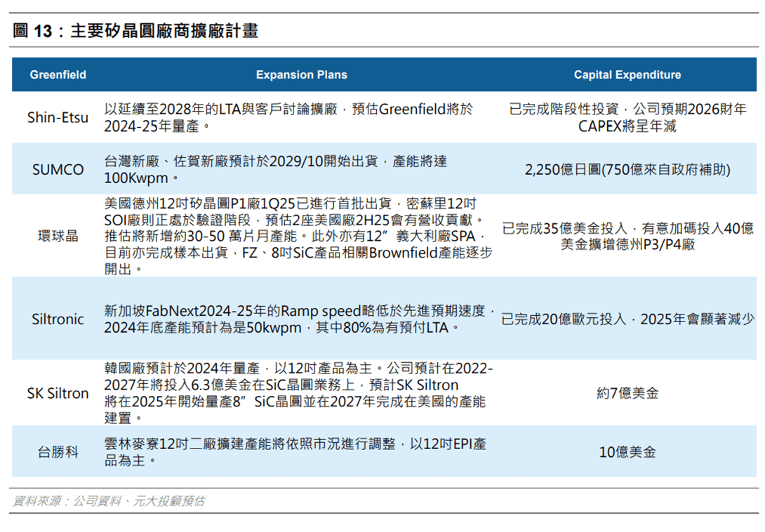765x532 pixels.
Task: Select the SUMCO row label
Action: coord(58,170)
